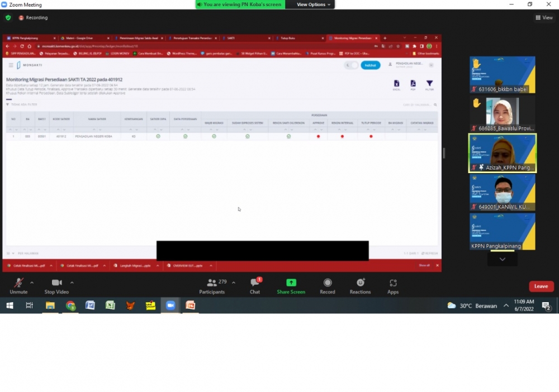
Task: Change layout using the View button
Action: [x=544, y=18]
